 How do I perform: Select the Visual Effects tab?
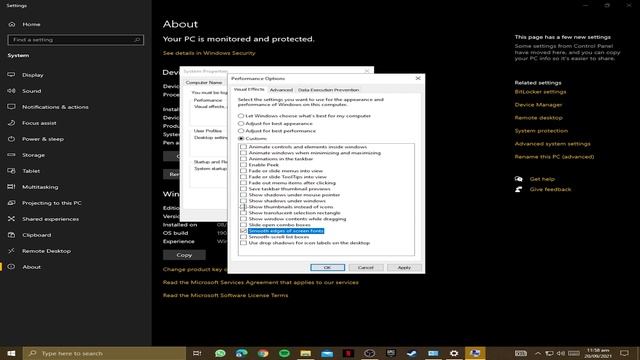[x=249, y=89]
